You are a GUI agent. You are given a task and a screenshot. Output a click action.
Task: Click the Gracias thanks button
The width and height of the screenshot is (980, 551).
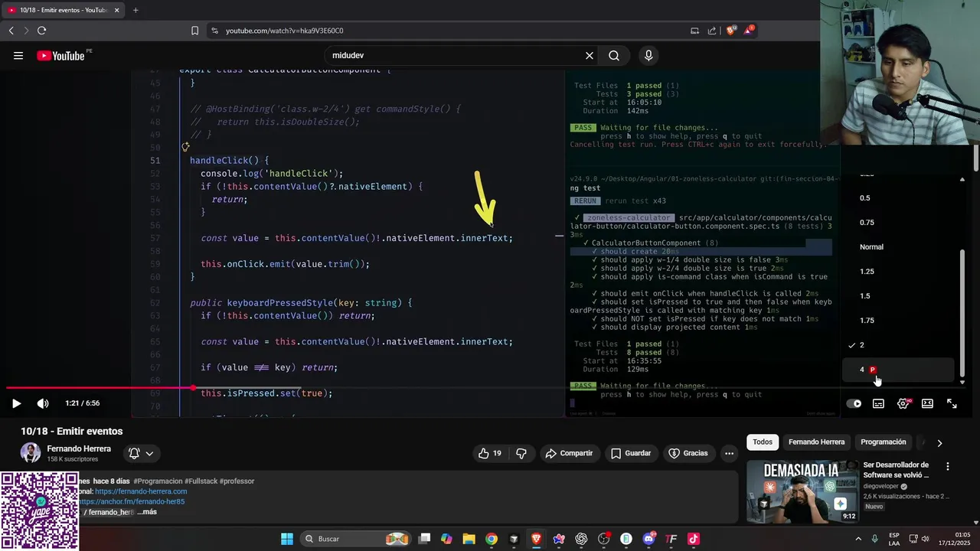pyautogui.click(x=689, y=453)
